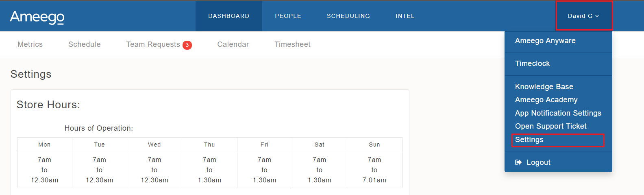Select Settings in the user menu
Viewport: 644px width, 195px height.
click(529, 140)
